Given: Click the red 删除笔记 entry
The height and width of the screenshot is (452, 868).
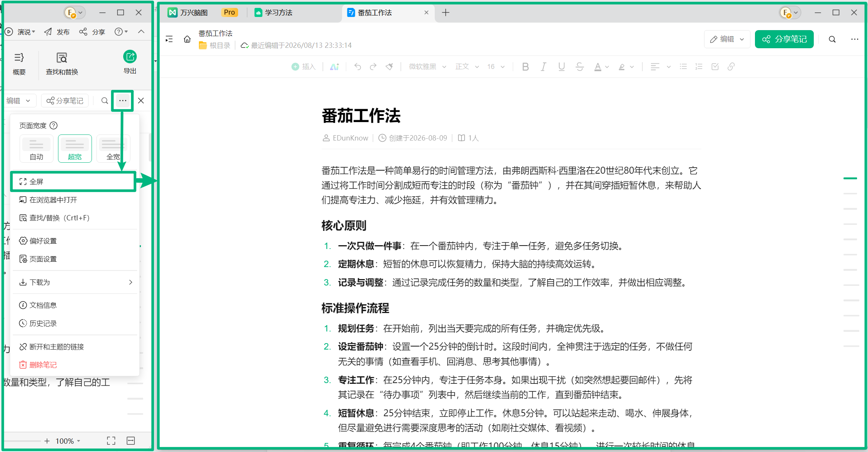Looking at the screenshot, I should click(75, 365).
